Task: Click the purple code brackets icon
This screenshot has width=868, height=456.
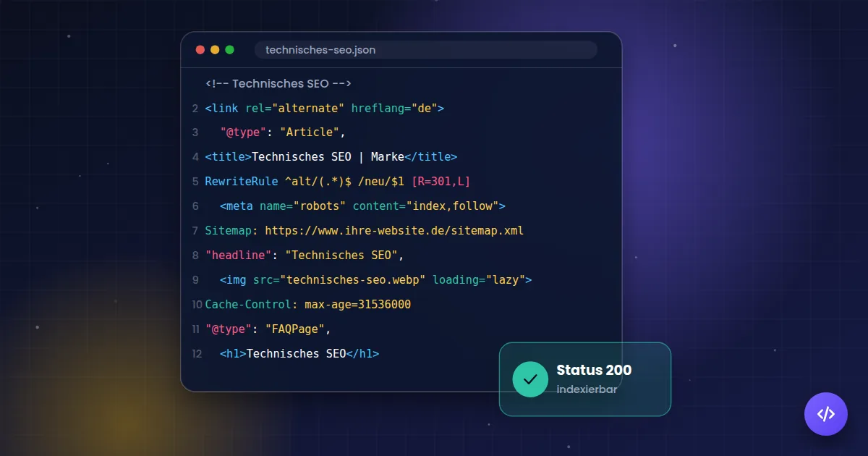Action: [825, 414]
